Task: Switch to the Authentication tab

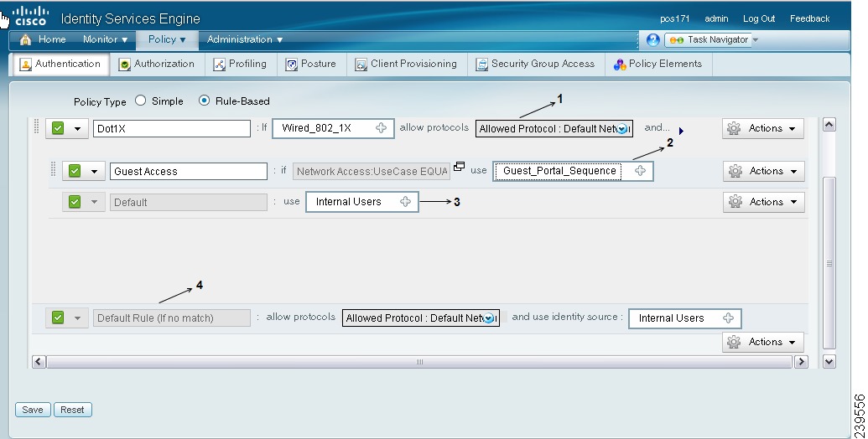Action: click(x=60, y=65)
